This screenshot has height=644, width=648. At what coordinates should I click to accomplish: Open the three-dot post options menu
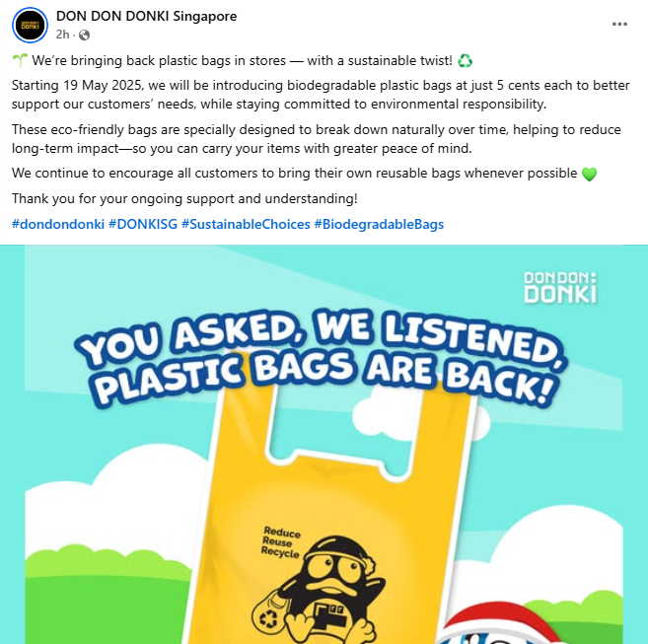[619, 24]
